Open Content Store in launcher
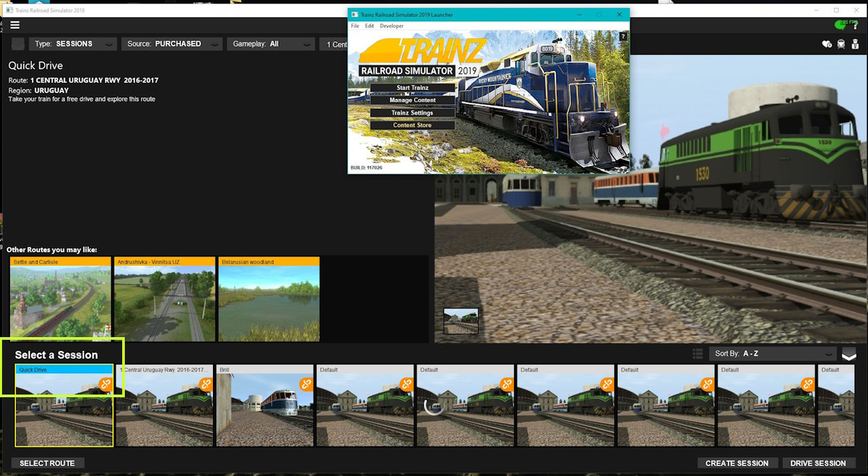This screenshot has width=868, height=476. tap(412, 125)
